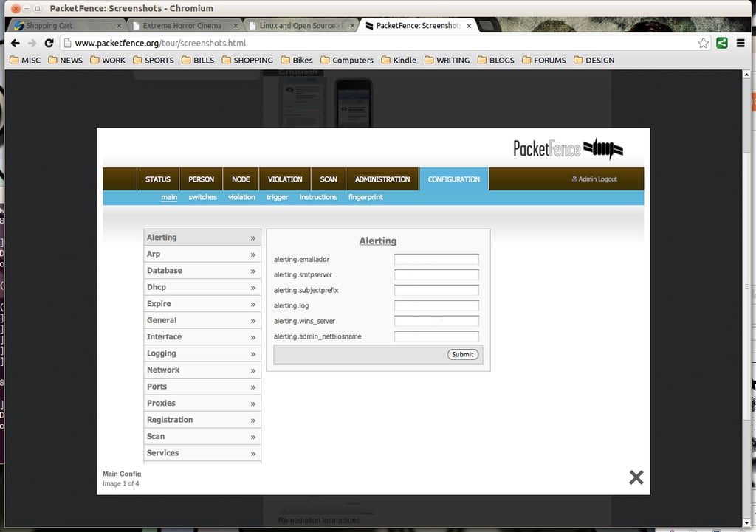Click the fingerprint submenu link
The image size is (756, 532).
coord(365,197)
